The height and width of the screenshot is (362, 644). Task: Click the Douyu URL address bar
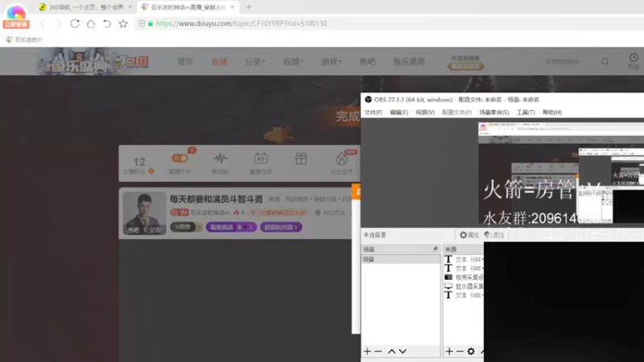(x=242, y=23)
